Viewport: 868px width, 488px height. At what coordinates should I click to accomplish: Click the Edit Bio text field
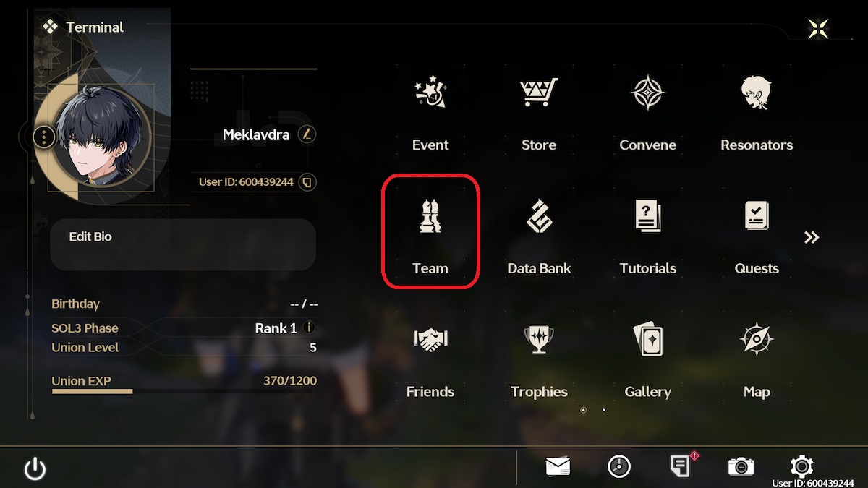[183, 245]
